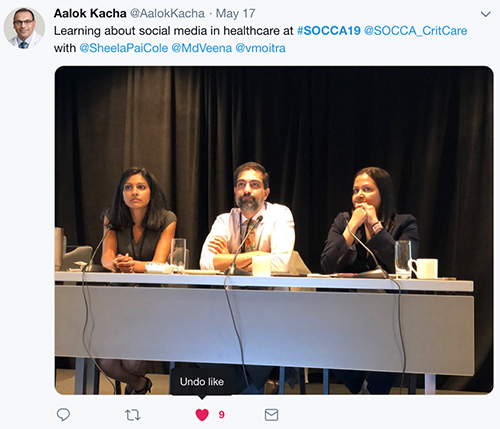Open the Aalok Kacha display name

click(x=90, y=13)
